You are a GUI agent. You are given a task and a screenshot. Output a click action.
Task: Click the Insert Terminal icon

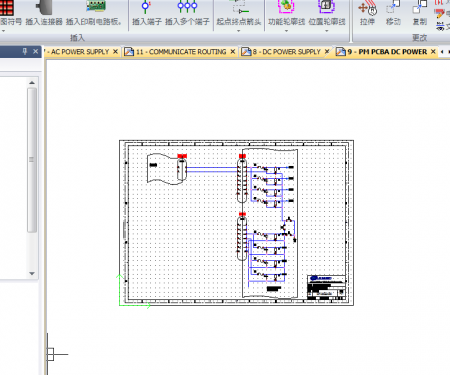(x=146, y=7)
